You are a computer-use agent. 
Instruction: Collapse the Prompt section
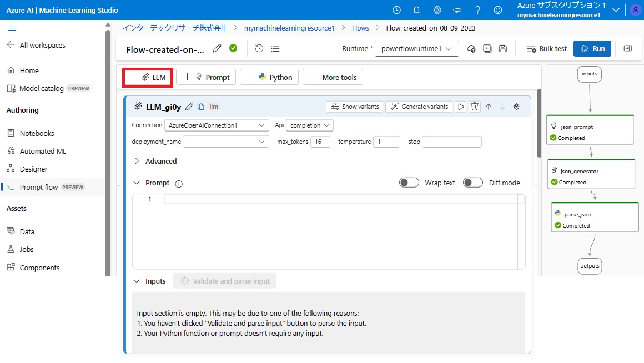(137, 183)
